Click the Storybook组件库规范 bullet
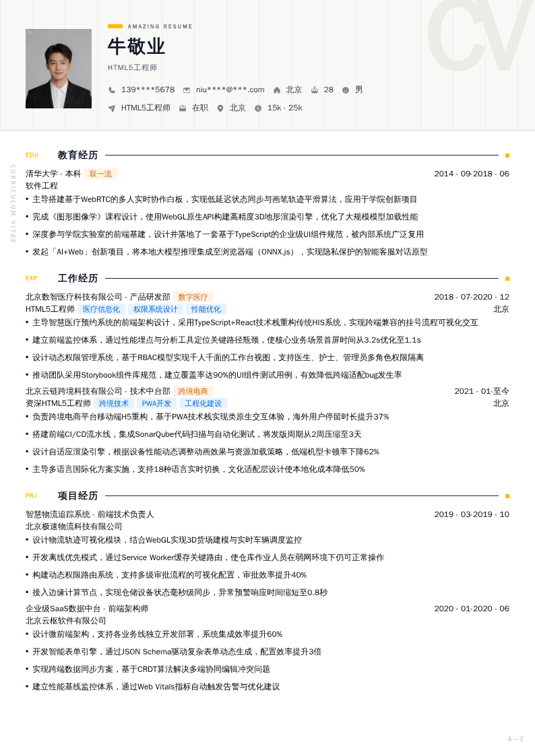Image resolution: width=535 pixels, height=756 pixels. coord(217,374)
